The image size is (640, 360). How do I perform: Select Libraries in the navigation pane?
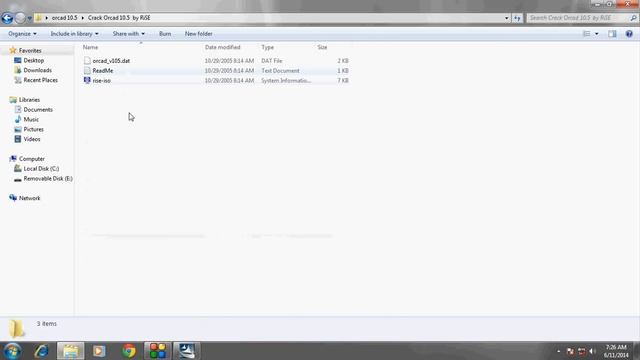pos(29,100)
